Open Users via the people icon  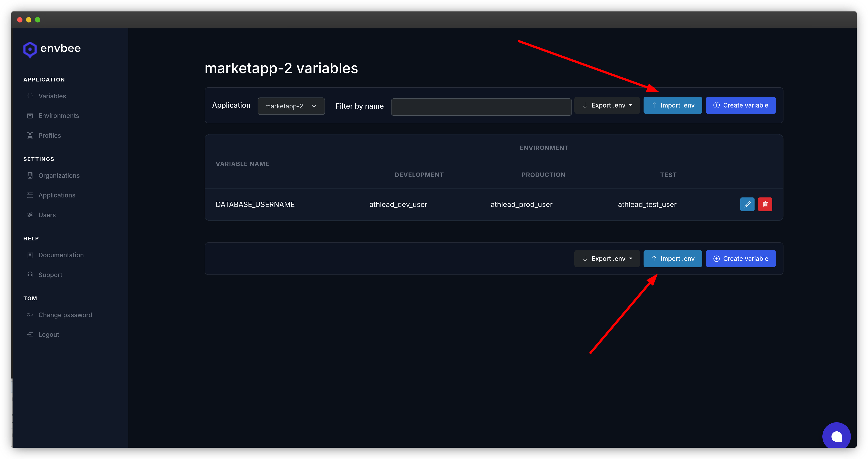point(30,215)
